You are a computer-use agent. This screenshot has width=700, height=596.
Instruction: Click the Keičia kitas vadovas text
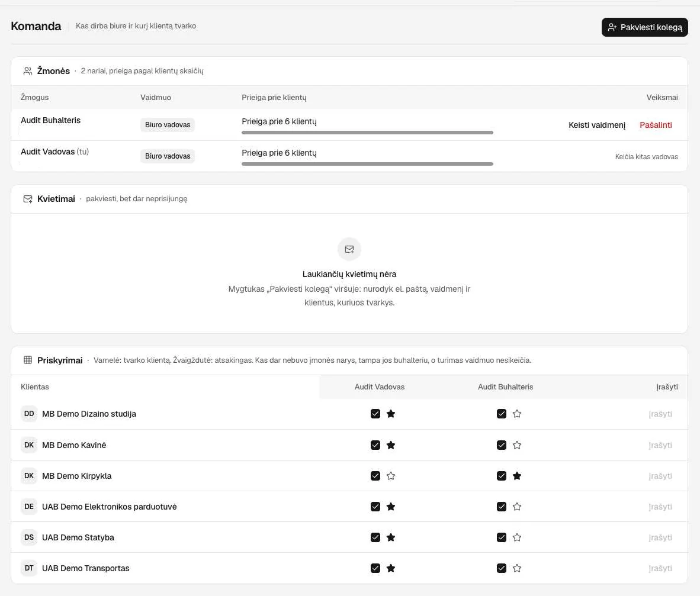point(647,157)
